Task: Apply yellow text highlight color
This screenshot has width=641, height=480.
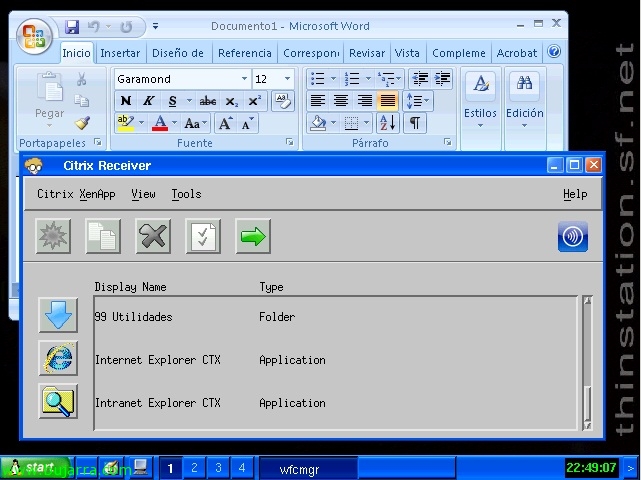Action: pos(126,123)
